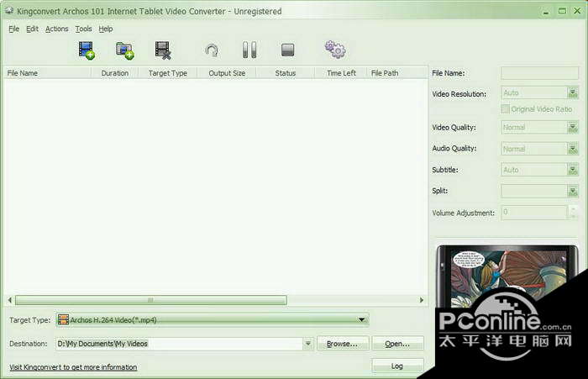Click the Stop conversion icon
The image size is (588, 379).
(287, 50)
